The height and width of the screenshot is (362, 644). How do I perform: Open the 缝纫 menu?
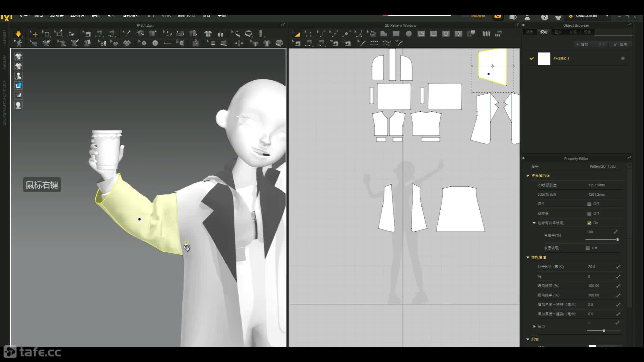[96, 16]
